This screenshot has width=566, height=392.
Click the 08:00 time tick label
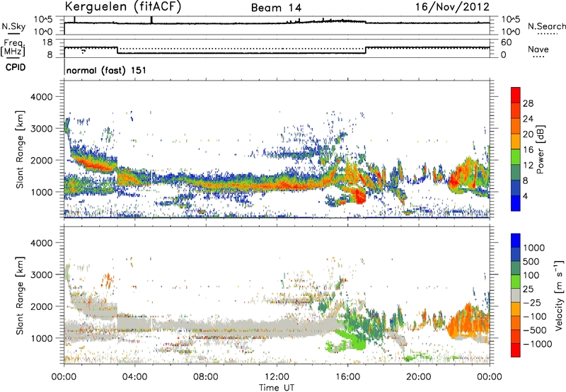click(x=206, y=377)
